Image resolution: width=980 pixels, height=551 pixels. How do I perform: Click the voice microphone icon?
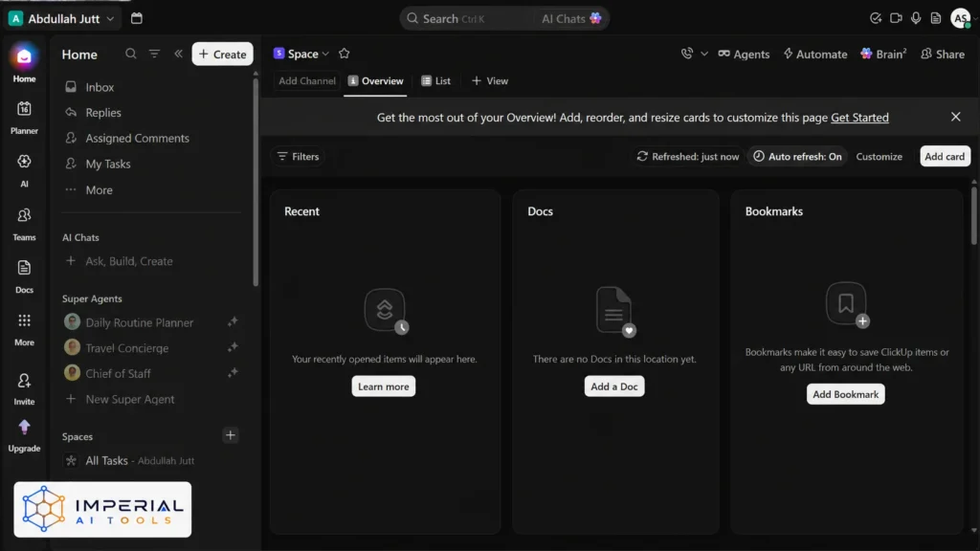pyautogui.click(x=916, y=18)
